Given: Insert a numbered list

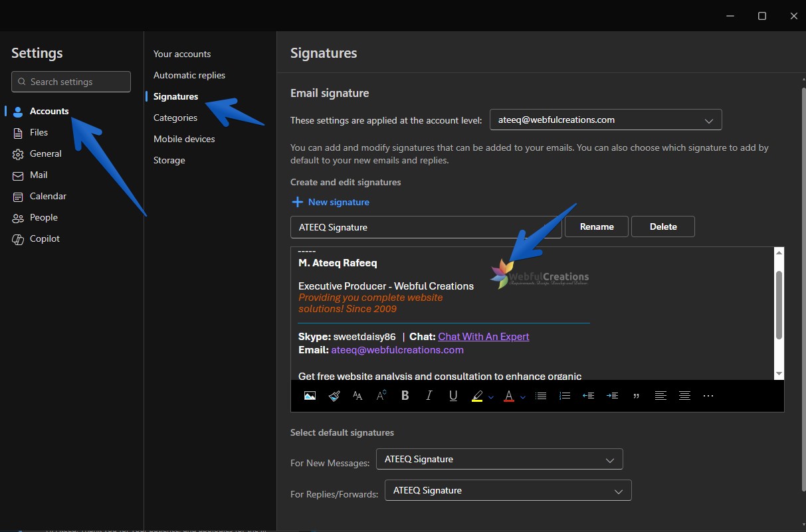Looking at the screenshot, I should click(x=565, y=396).
